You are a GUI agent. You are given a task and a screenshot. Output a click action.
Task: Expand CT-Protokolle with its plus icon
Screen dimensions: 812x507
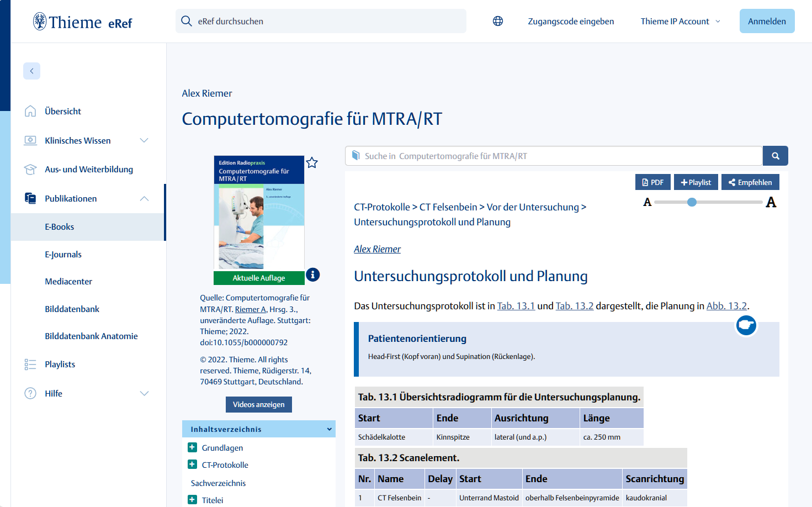tap(192, 464)
